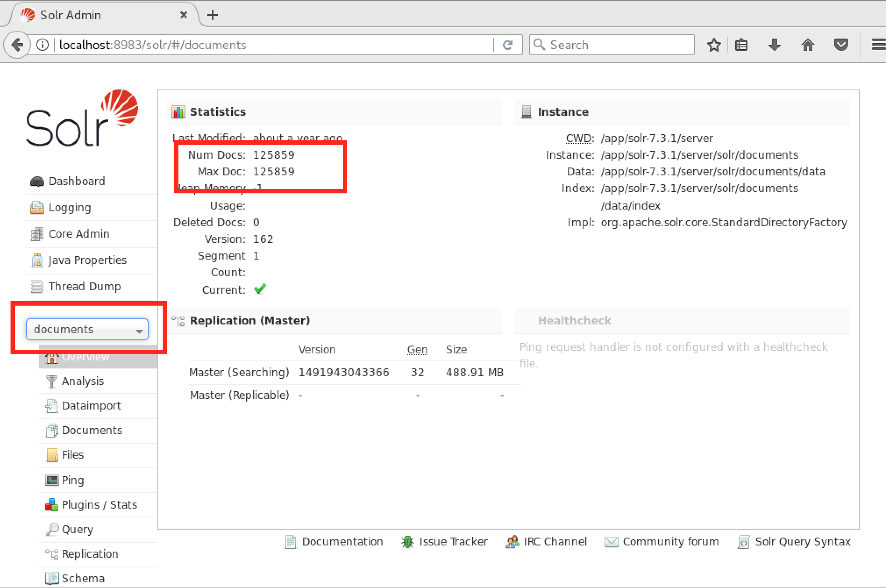
Task: Focus the browser address bar URL
Action: click(x=274, y=45)
